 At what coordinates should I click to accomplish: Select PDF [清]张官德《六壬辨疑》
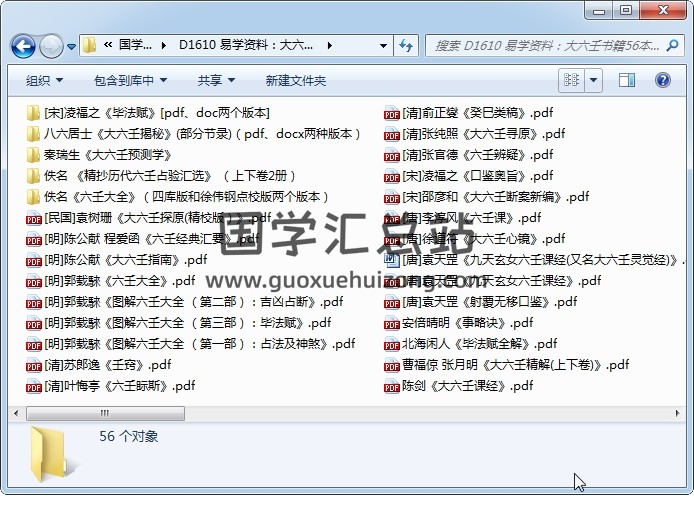click(x=468, y=155)
